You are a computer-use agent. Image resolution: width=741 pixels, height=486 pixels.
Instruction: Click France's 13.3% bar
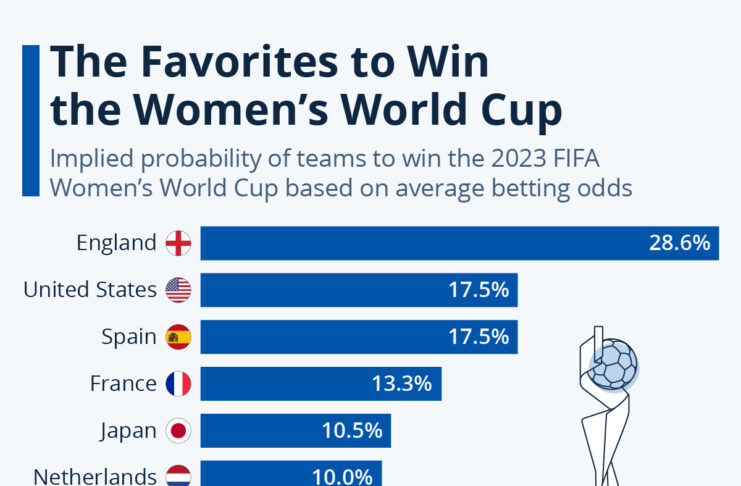click(x=320, y=383)
